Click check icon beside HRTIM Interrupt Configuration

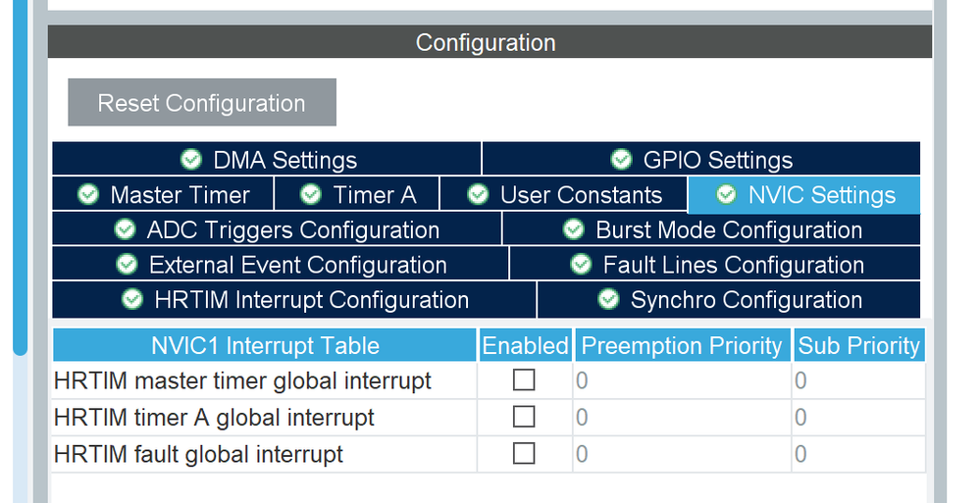tap(132, 299)
